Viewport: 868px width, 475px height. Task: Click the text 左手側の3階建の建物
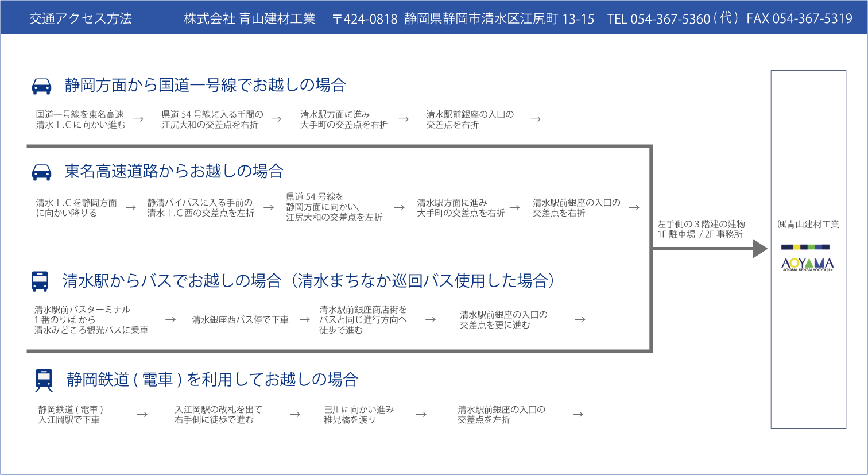coord(701,224)
